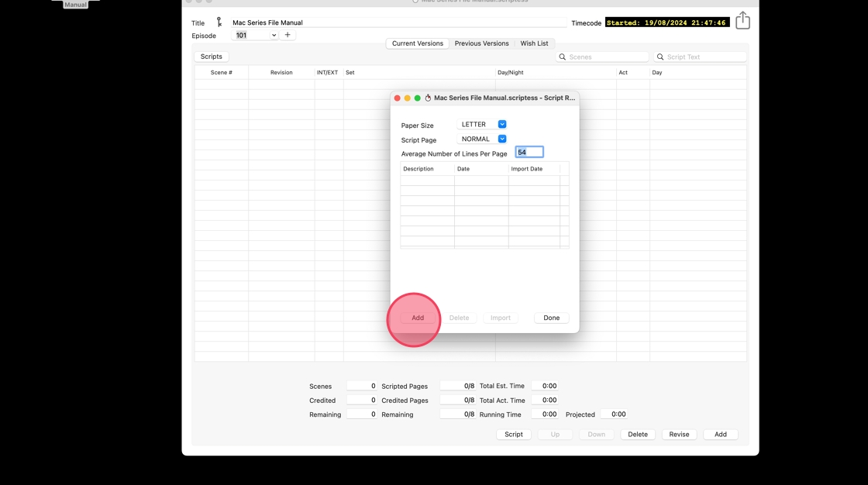
Task: Open the Script Page NORMAL dropdown
Action: tap(502, 139)
